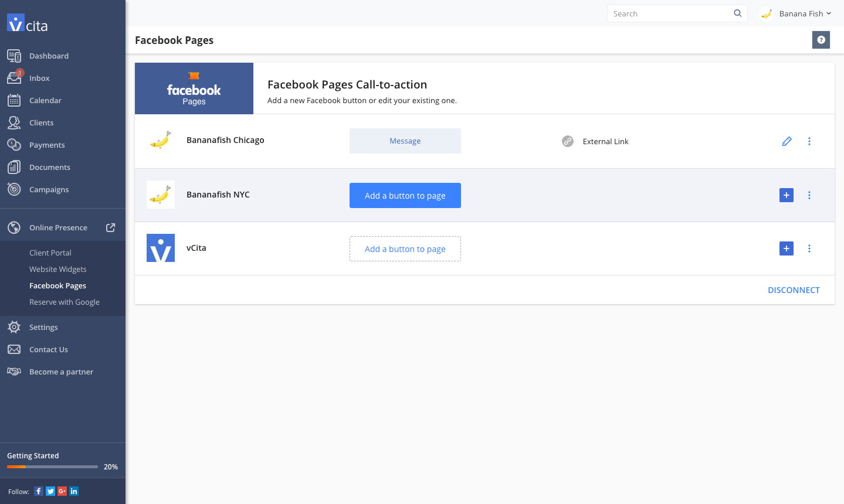Click the facebook Pages banner image

click(x=194, y=88)
